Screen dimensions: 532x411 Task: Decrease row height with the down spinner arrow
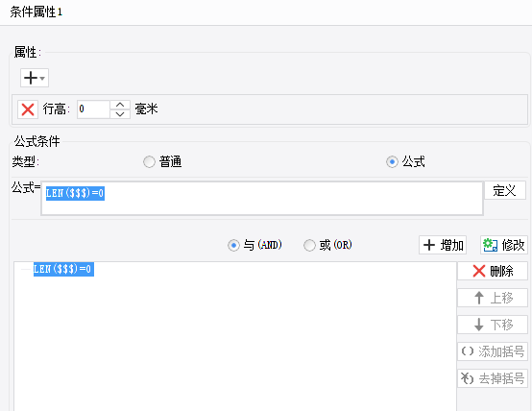click(120, 114)
